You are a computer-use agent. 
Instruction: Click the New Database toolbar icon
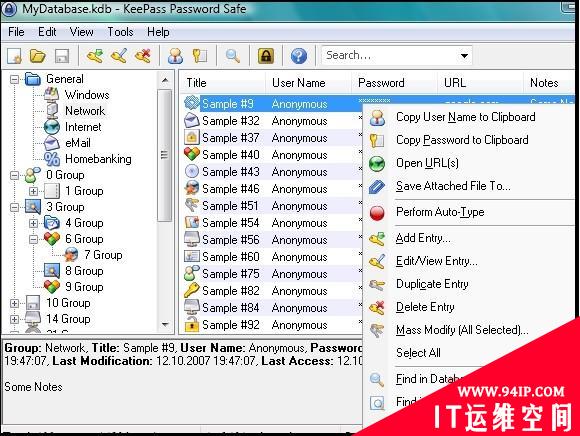(15, 56)
